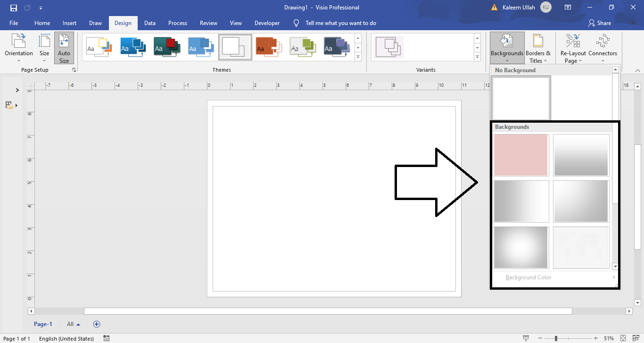Click the Undo icon in quick access toolbar
Image resolution: width=644 pixels, height=343 pixels.
tap(27, 7)
